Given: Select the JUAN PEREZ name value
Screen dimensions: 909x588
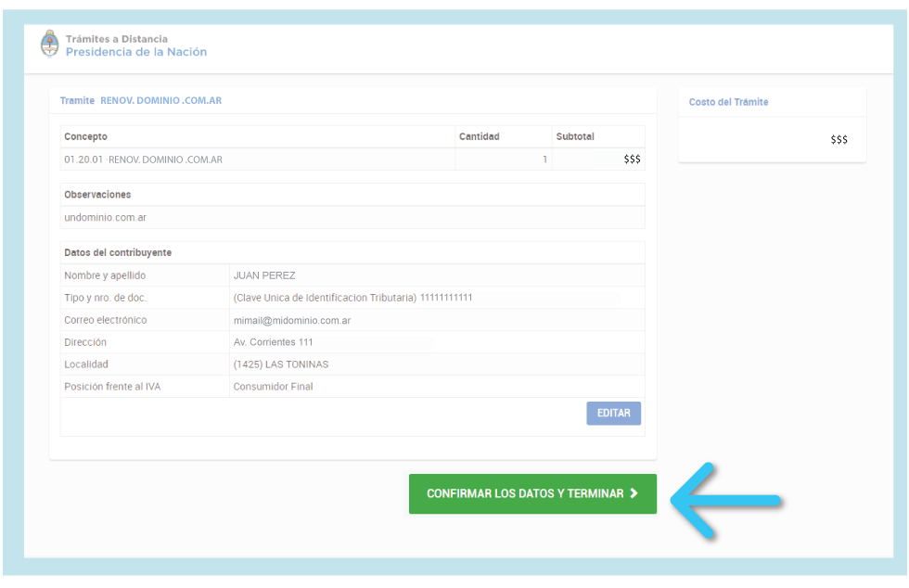Looking at the screenshot, I should 264,275.
